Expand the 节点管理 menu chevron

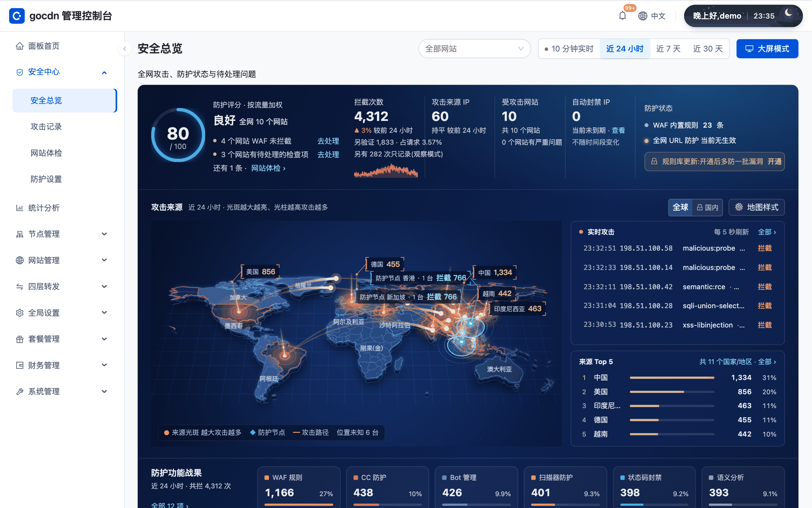[x=104, y=234]
